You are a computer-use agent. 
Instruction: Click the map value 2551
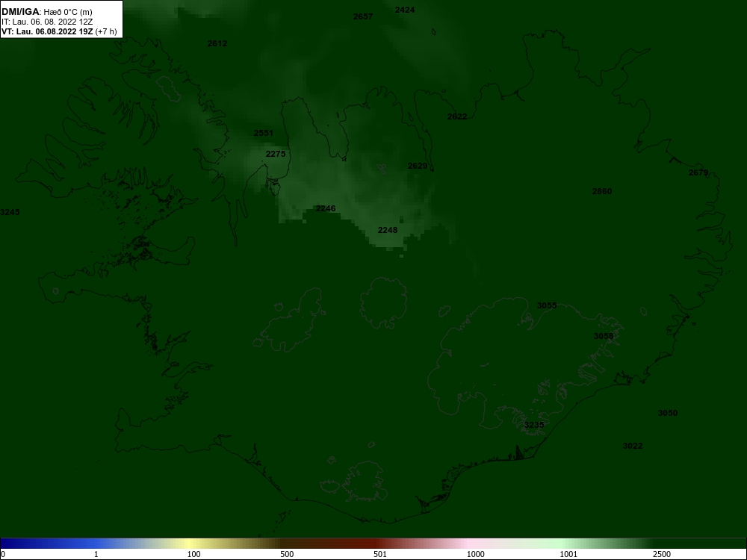264,133
